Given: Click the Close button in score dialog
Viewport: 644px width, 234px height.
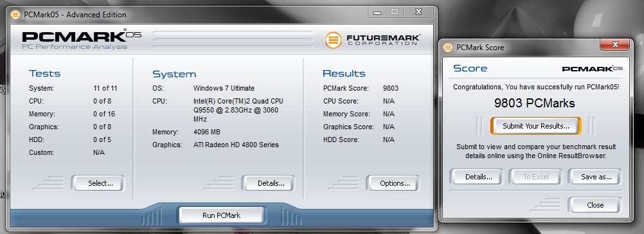Looking at the screenshot, I should point(595,205).
